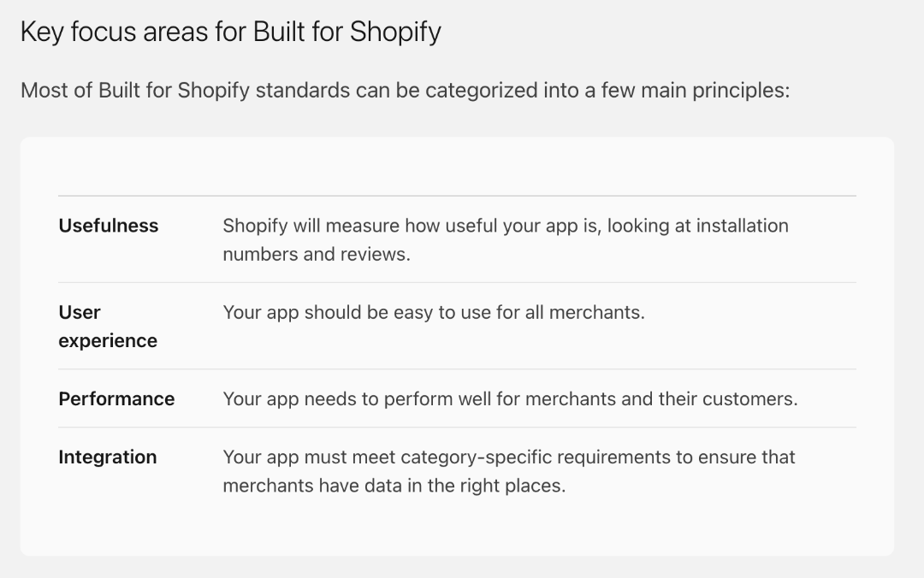Click "merchants have data in the right places."
924x578 pixels.
pos(394,486)
